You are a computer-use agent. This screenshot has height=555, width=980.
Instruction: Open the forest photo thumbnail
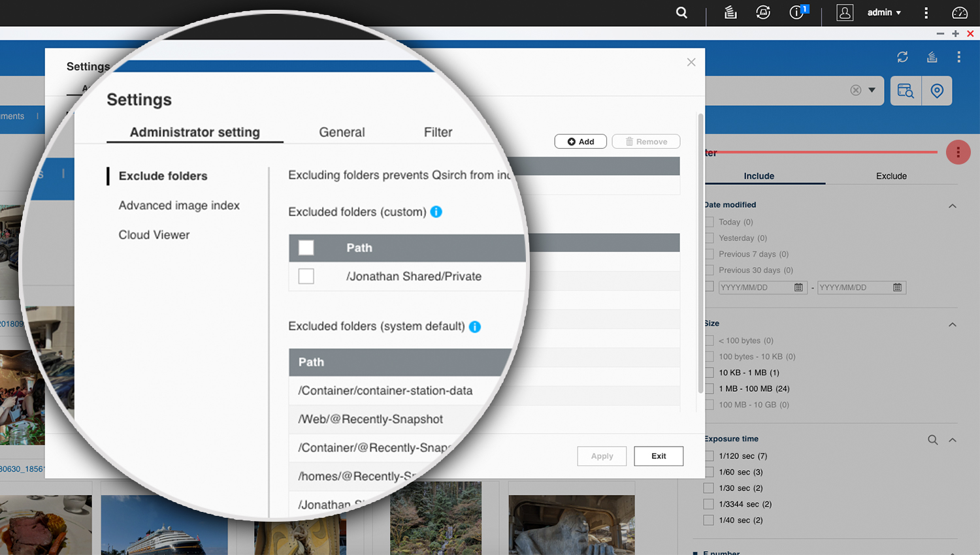click(x=436, y=518)
